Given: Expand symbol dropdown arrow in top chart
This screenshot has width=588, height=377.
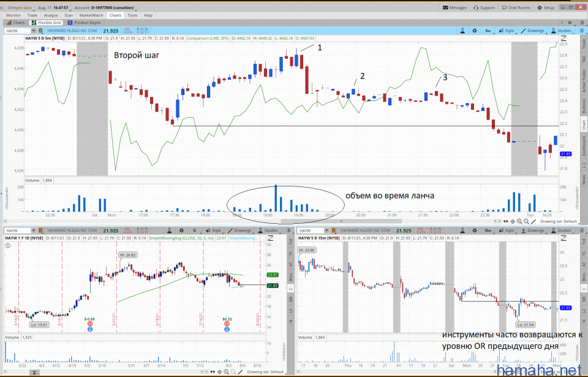Looking at the screenshot, I should point(33,31).
